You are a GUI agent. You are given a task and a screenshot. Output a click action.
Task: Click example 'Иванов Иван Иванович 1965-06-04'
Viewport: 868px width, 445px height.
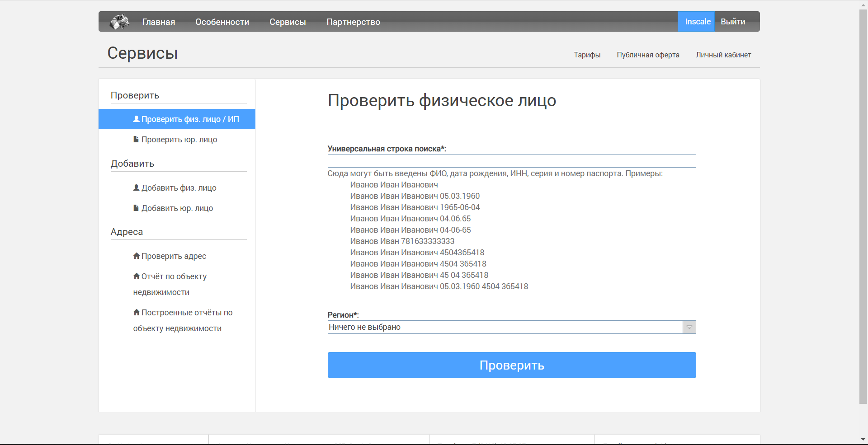click(x=415, y=207)
